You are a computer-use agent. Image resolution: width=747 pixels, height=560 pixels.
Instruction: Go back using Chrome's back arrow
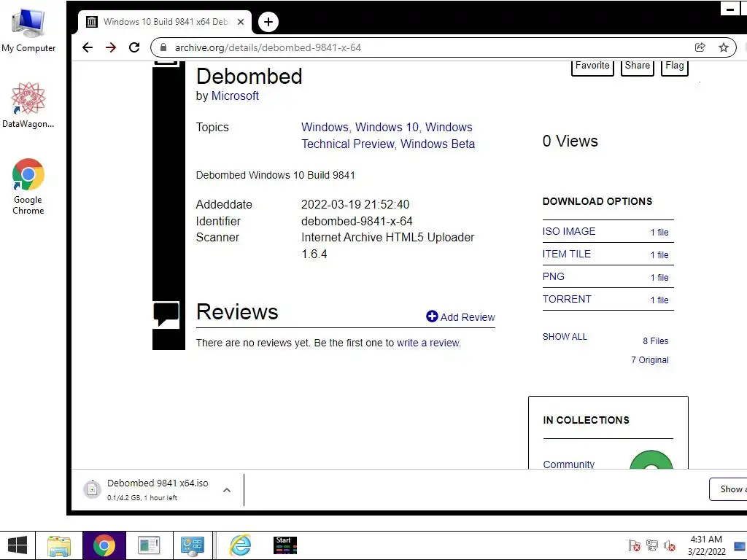coord(88,47)
